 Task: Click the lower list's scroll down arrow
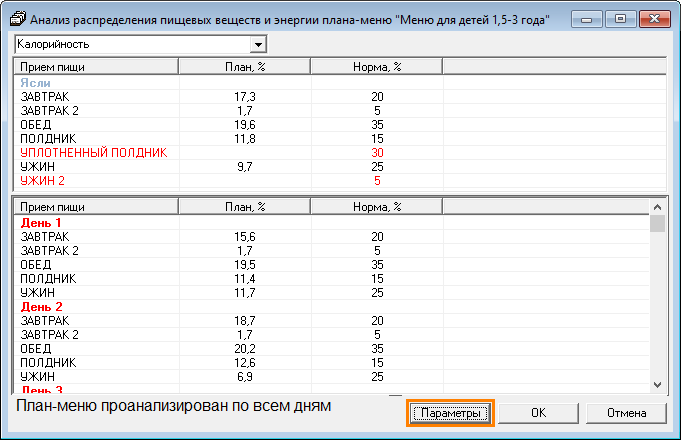pyautogui.click(x=657, y=383)
